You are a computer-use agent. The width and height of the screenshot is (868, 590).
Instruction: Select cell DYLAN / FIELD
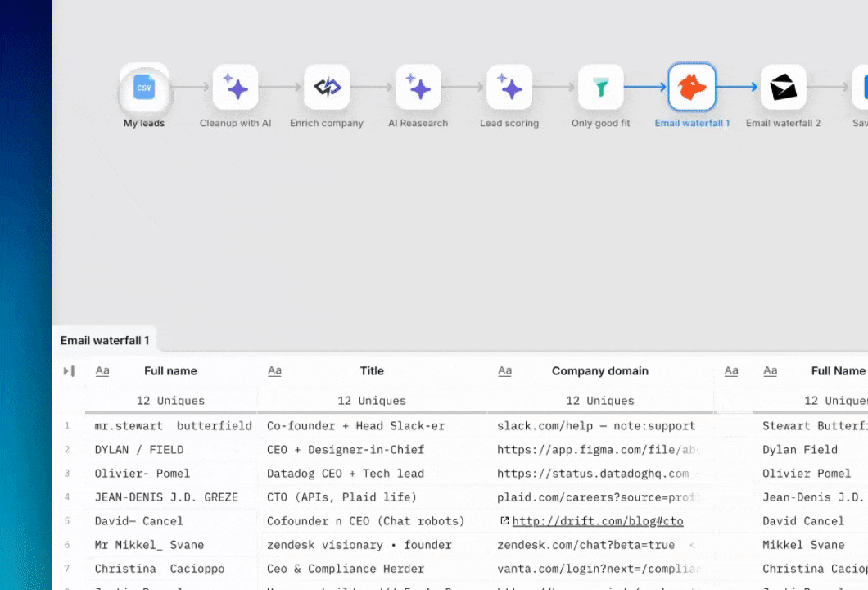(173, 449)
